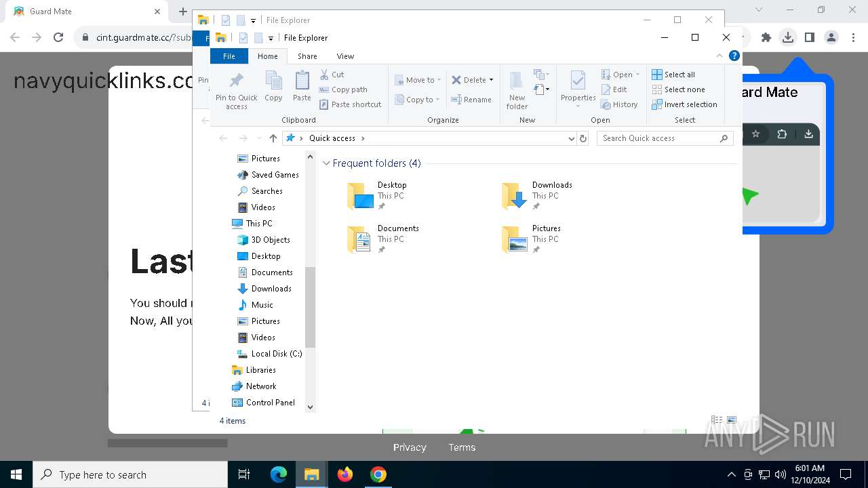Open Chrome profile avatar icon
The height and width of the screenshot is (488, 868).
click(x=831, y=37)
